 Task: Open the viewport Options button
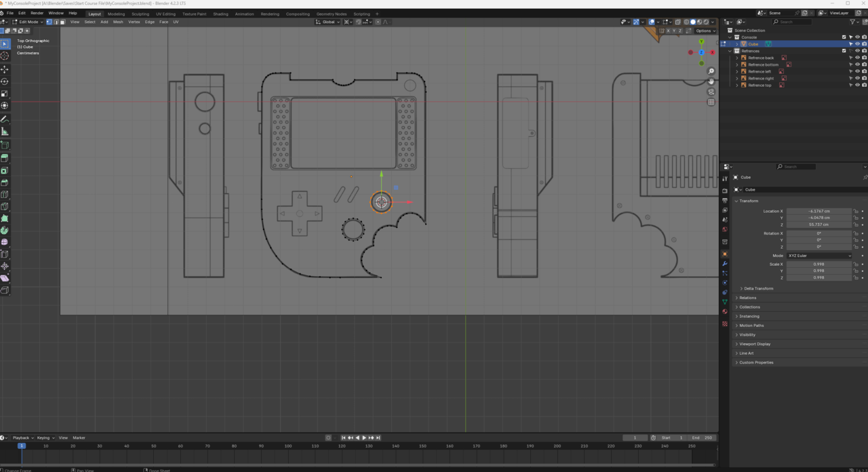705,31
